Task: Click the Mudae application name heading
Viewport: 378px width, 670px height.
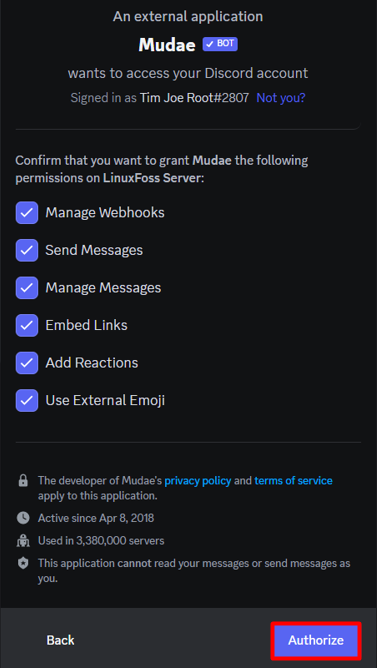Action: (x=167, y=44)
